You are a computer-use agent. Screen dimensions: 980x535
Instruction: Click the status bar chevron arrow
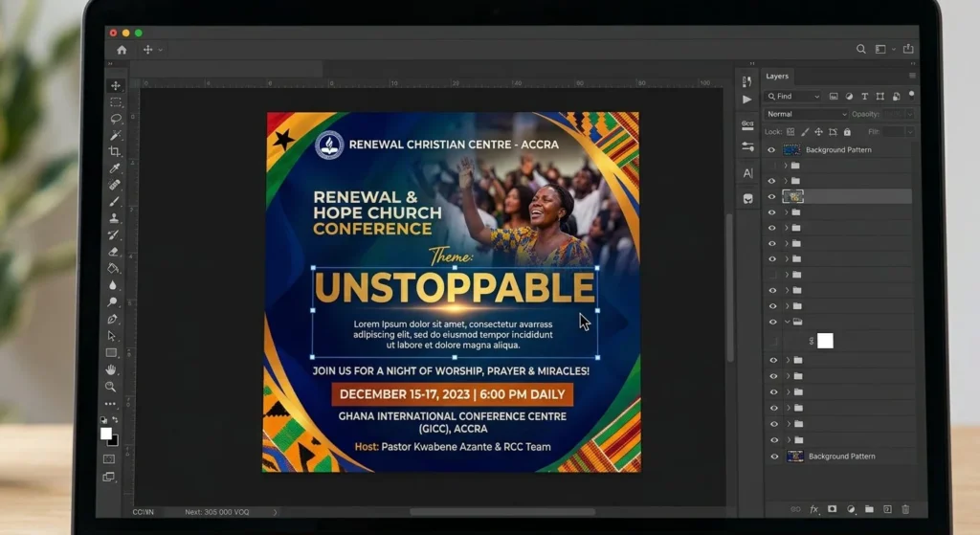(275, 512)
